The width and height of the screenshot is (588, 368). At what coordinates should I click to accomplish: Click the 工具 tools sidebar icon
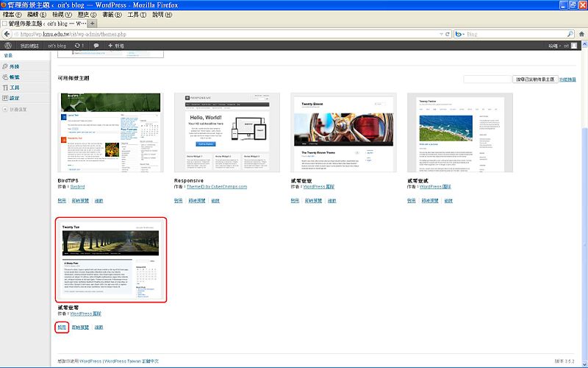tap(5, 88)
